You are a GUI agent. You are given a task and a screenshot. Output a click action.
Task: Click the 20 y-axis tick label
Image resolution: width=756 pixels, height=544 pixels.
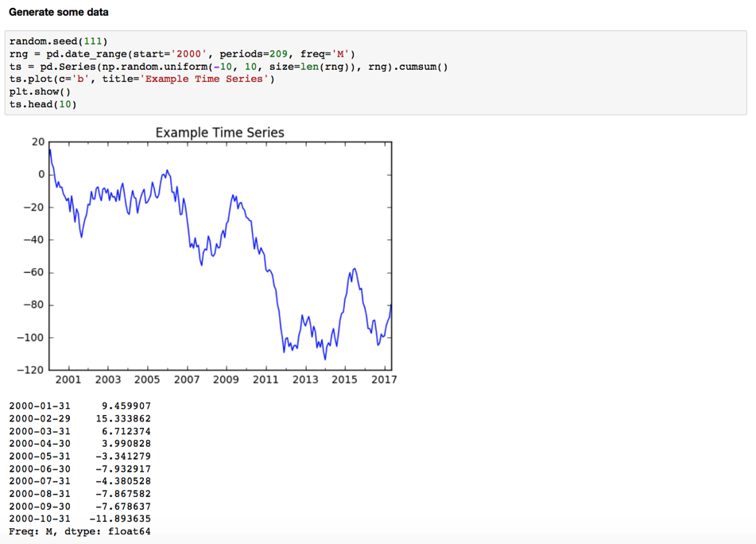38,142
